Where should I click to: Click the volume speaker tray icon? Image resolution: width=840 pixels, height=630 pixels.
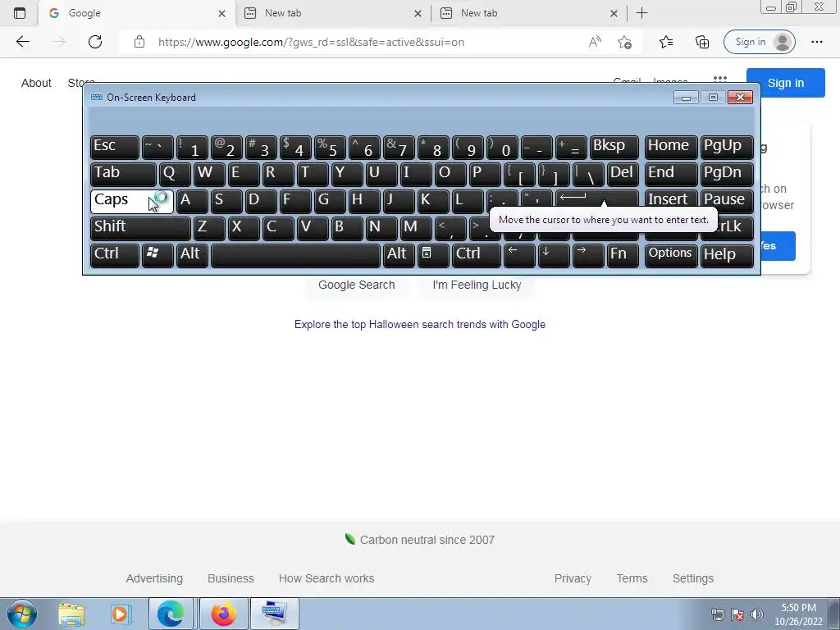[x=756, y=614]
